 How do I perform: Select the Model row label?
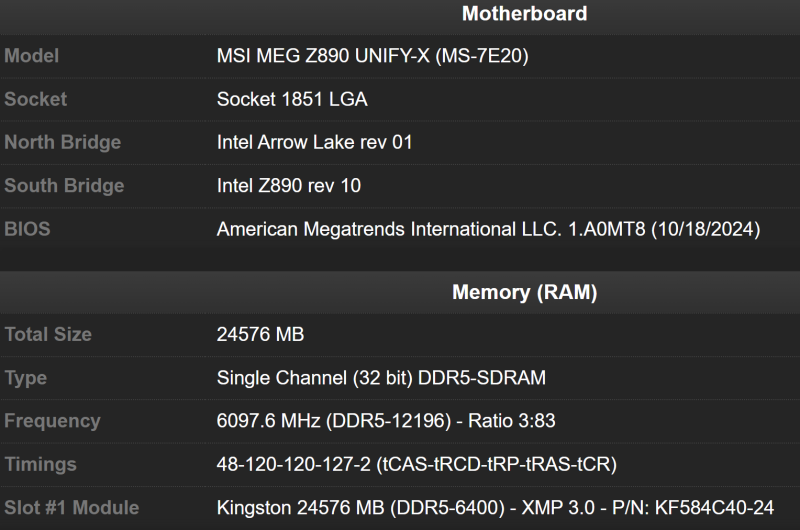pos(32,56)
